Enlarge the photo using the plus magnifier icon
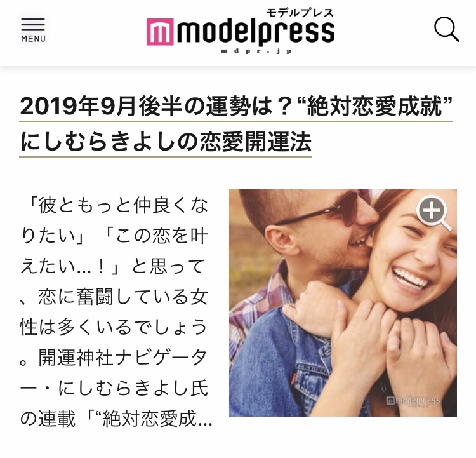 433,213
